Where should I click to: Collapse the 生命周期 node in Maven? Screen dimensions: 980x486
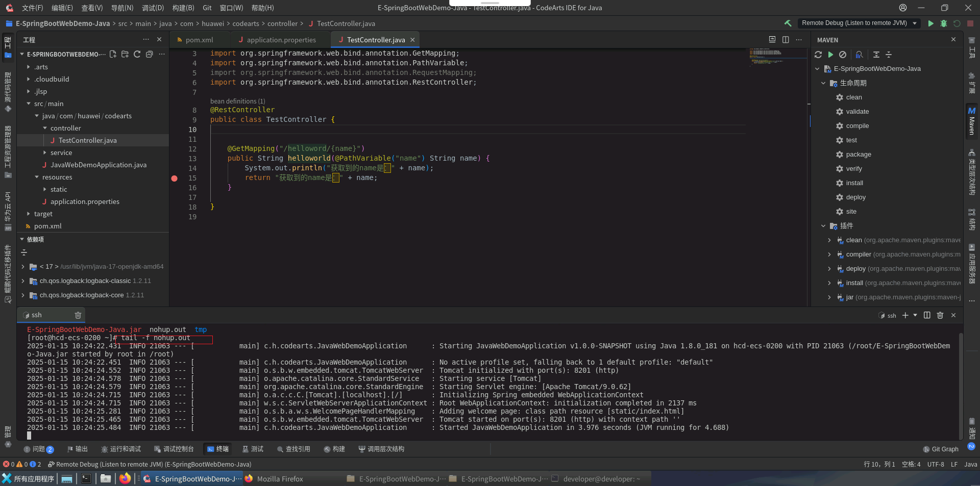[823, 83]
